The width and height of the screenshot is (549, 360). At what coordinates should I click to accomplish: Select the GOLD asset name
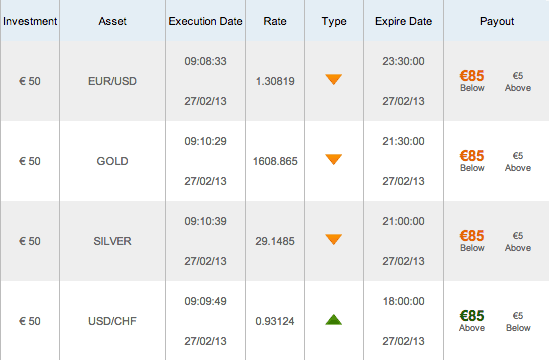[112, 161]
